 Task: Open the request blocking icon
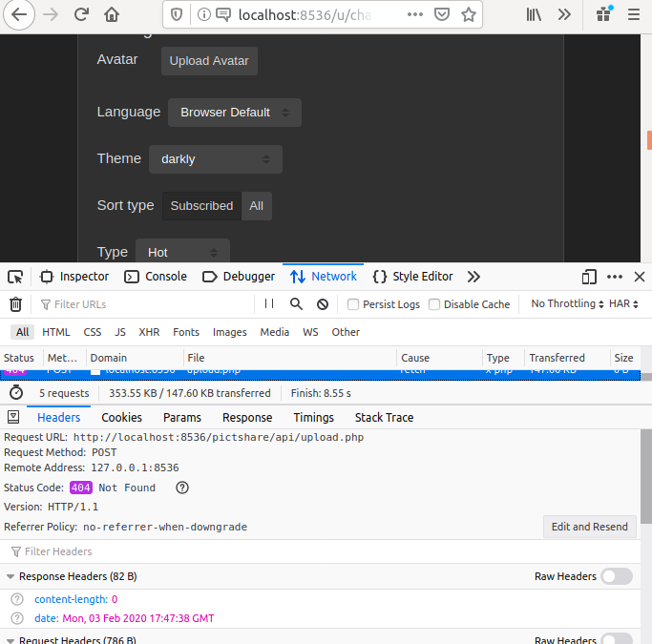point(323,304)
